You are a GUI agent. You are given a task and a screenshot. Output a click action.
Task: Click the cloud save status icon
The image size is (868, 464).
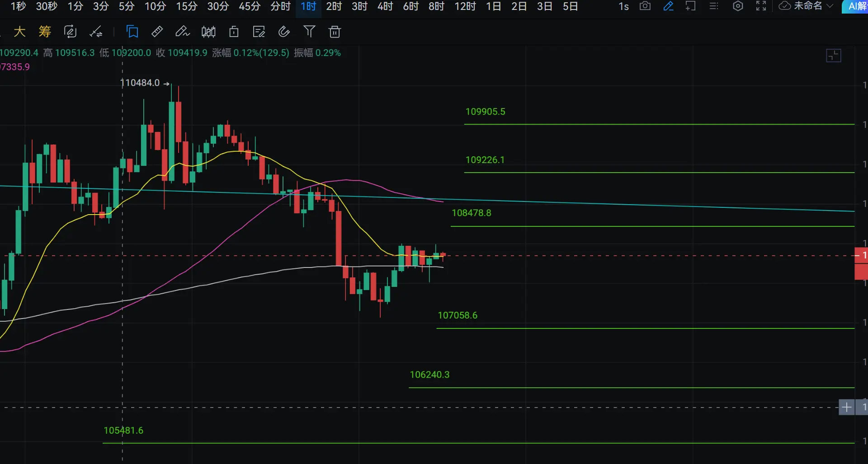tap(785, 6)
